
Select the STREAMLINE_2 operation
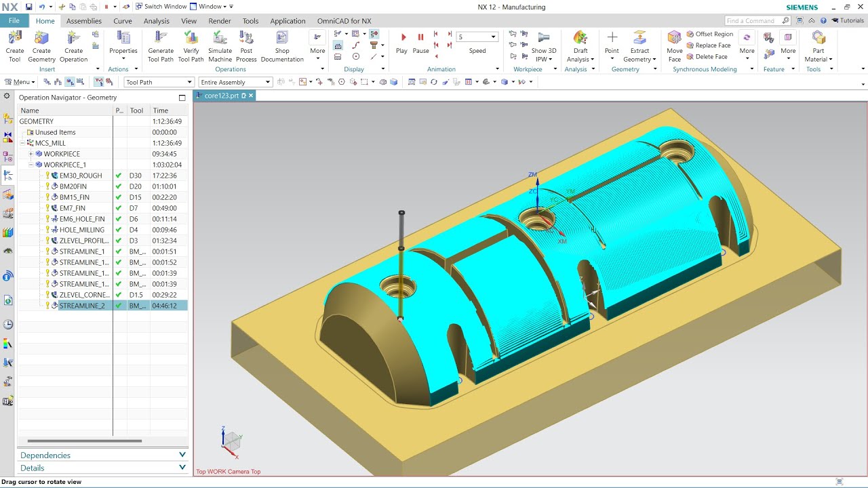click(x=82, y=306)
